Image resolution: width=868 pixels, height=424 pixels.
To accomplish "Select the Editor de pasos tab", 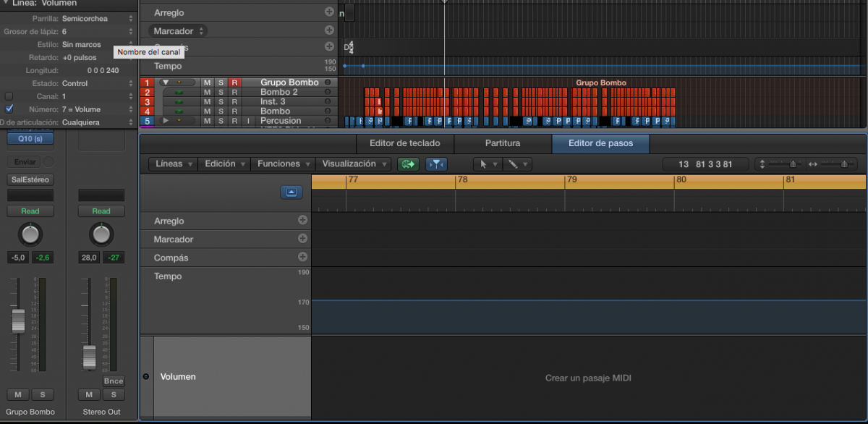I will [x=600, y=143].
